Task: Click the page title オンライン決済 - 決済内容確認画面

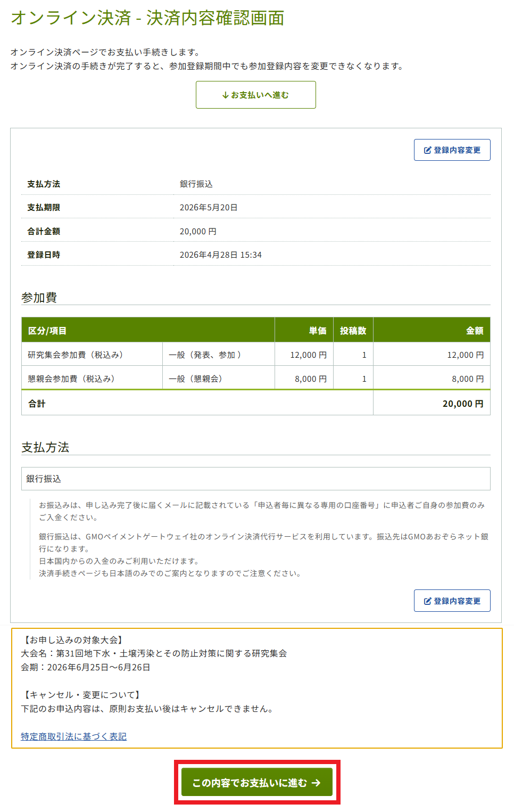Action: click(x=147, y=18)
